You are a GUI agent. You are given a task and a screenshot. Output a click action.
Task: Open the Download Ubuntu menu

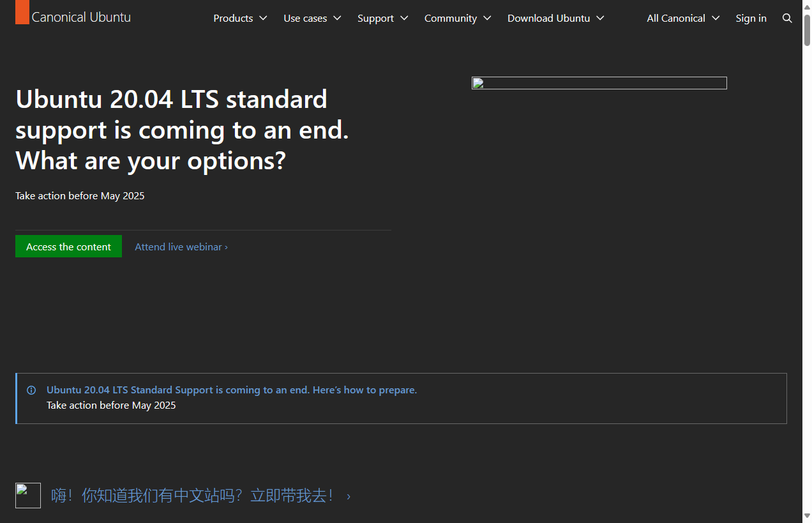[x=555, y=19]
